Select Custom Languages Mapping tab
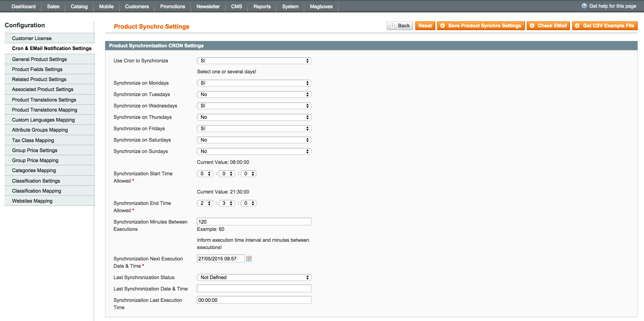644x321 pixels. 50,120
